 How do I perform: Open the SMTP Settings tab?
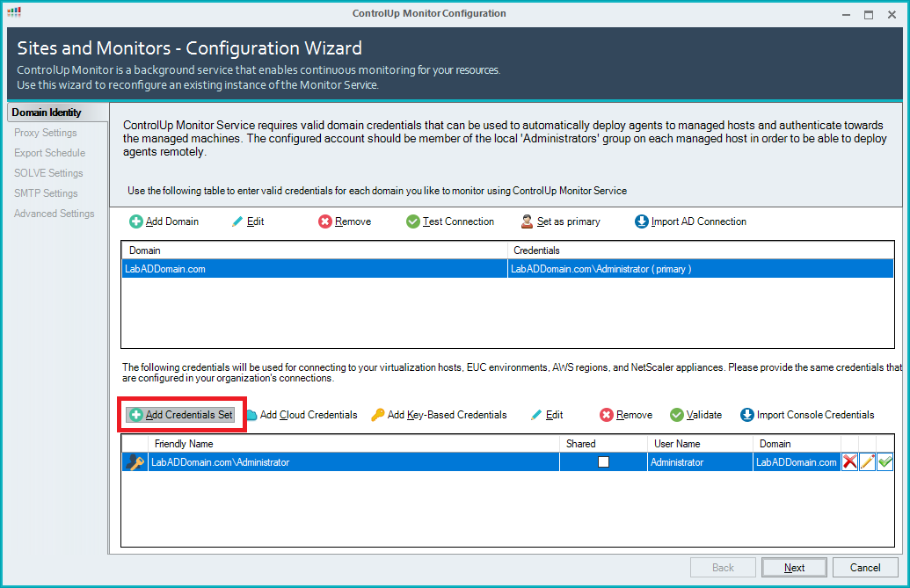(46, 193)
